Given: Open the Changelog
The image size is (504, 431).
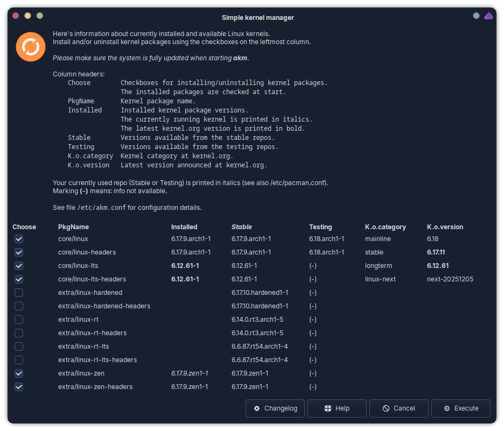Looking at the screenshot, I should (x=275, y=408).
